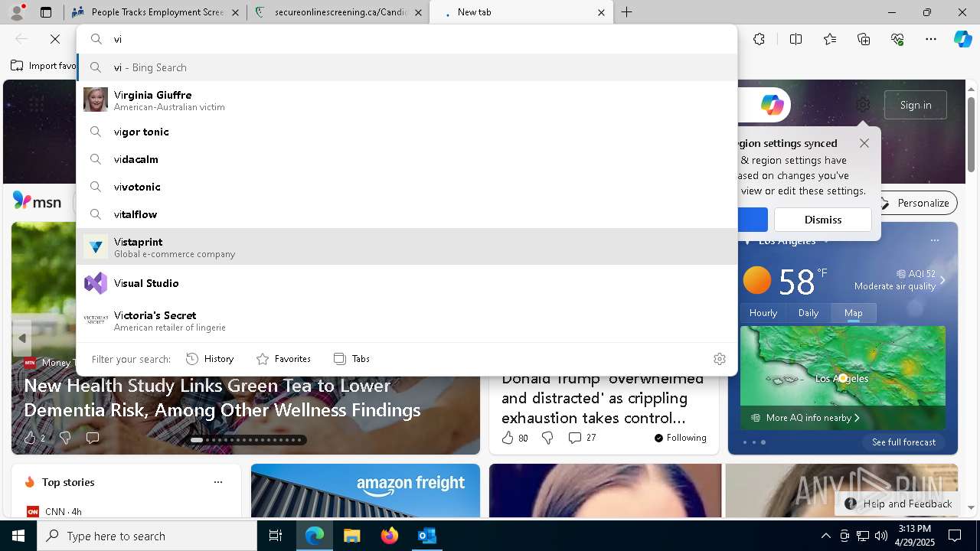Open the Extensions puzzle icon

coord(759,39)
